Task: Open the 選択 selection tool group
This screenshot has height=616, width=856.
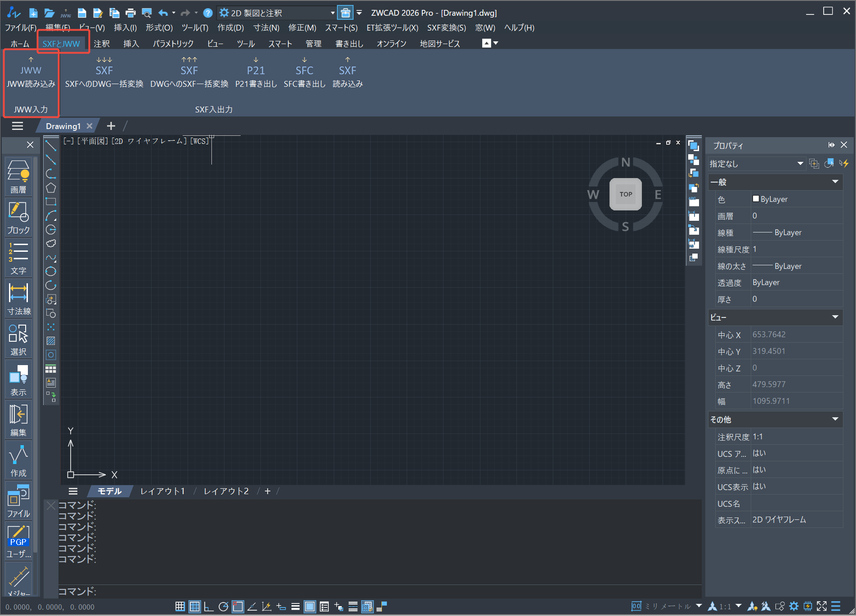Action: 18,339
